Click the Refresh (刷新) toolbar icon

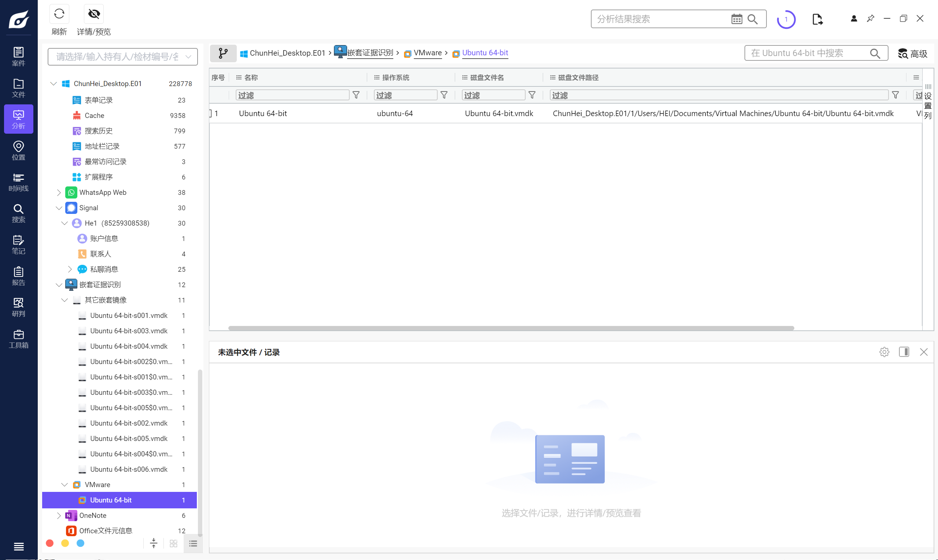point(59,14)
